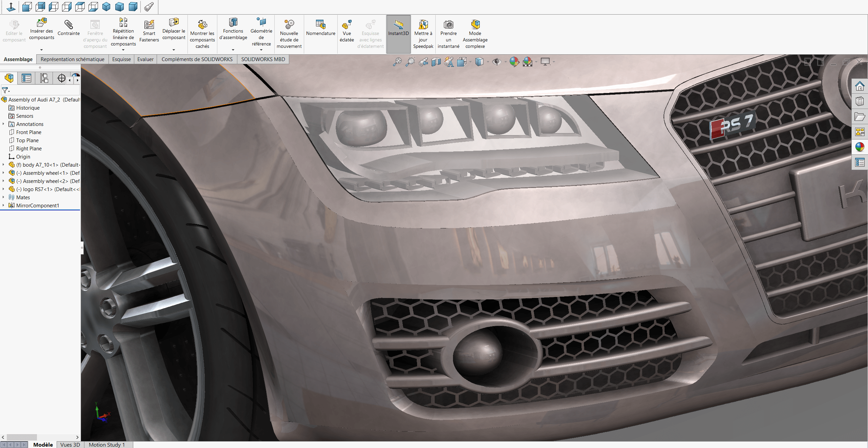Open Appearances task pane color ball
Image resolution: width=868 pixels, height=448 pixels.
860,147
